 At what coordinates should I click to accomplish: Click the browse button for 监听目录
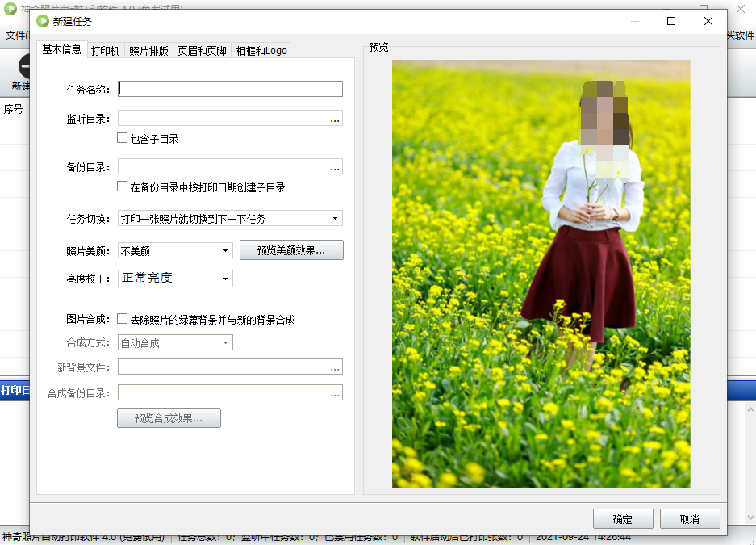point(335,119)
